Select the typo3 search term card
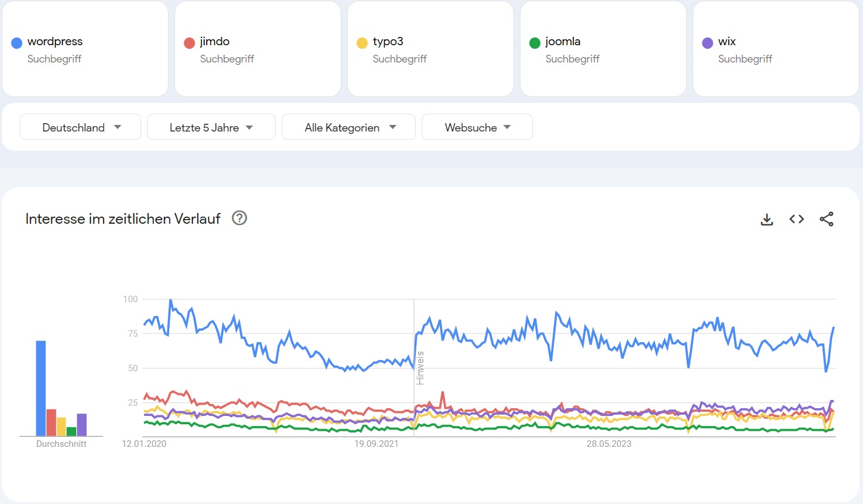 tap(431, 49)
